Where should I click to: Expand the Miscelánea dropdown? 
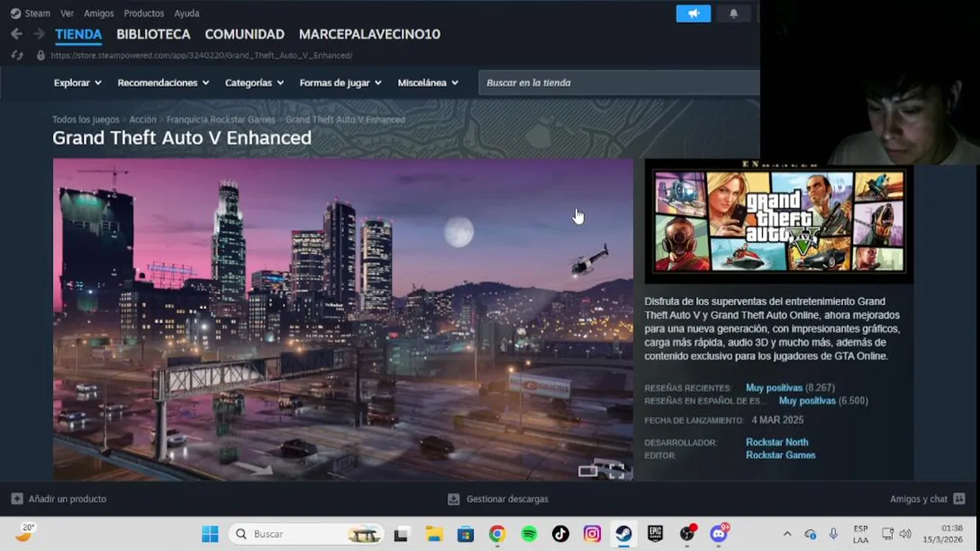point(428,83)
